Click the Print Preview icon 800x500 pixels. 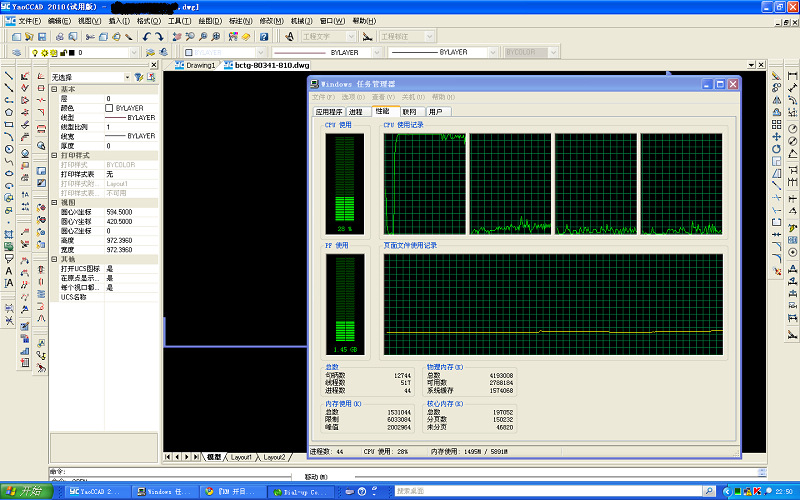tap(72, 37)
